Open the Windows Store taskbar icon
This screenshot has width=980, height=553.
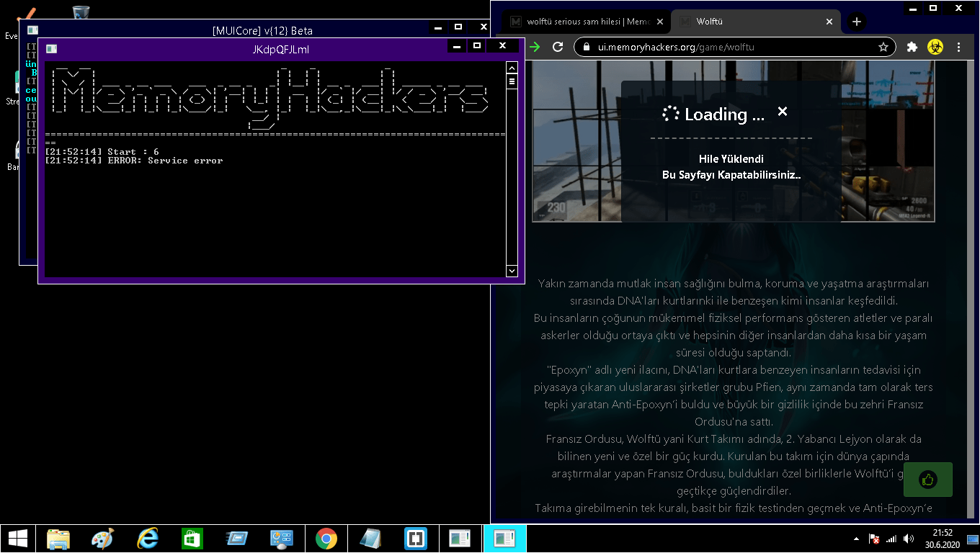192,539
